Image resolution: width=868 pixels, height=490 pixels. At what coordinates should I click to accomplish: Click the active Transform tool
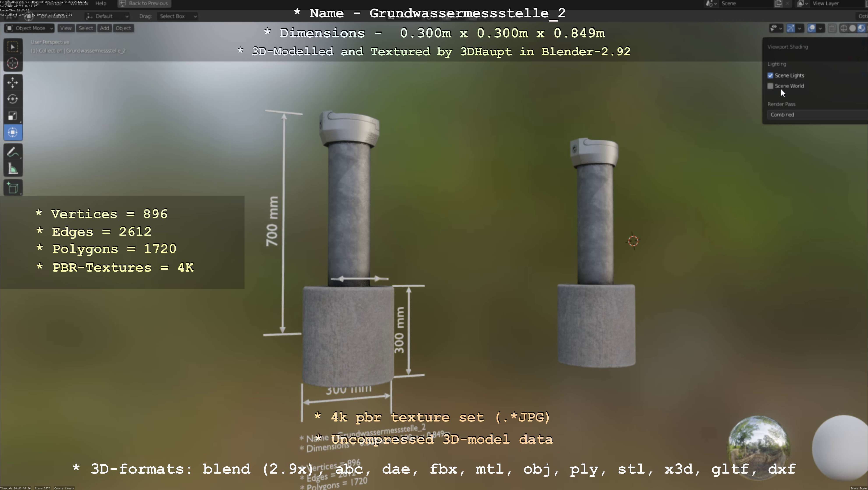[x=13, y=132]
